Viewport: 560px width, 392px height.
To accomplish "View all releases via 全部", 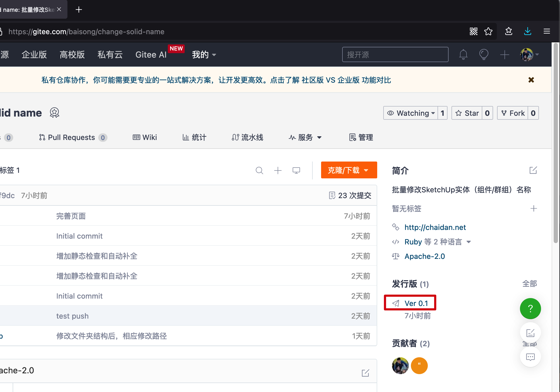I will pos(529,284).
